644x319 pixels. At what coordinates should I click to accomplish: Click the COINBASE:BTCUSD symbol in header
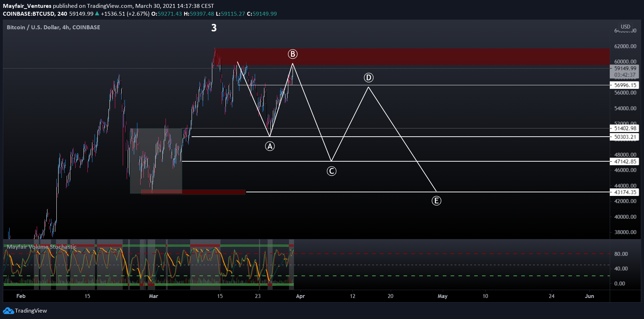29,14
